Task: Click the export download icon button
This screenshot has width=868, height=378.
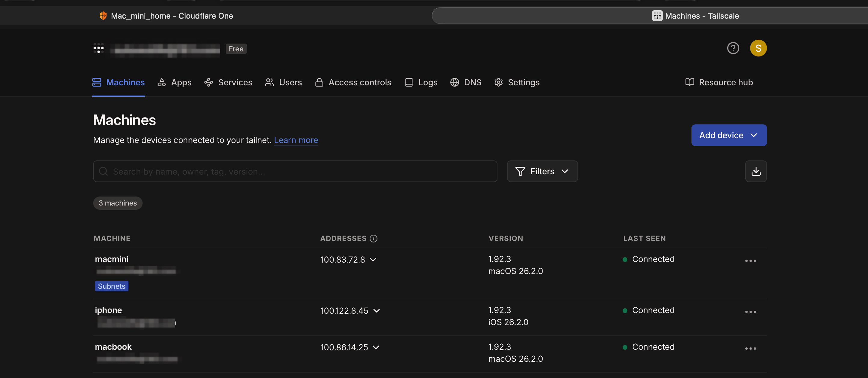Action: pyautogui.click(x=756, y=171)
